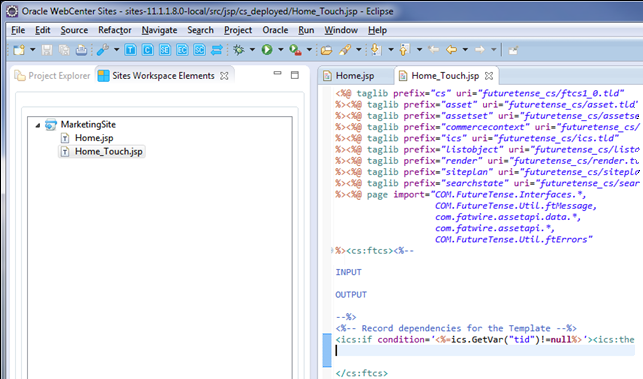Click the blue T template icon
643x379 pixels.
pos(130,50)
